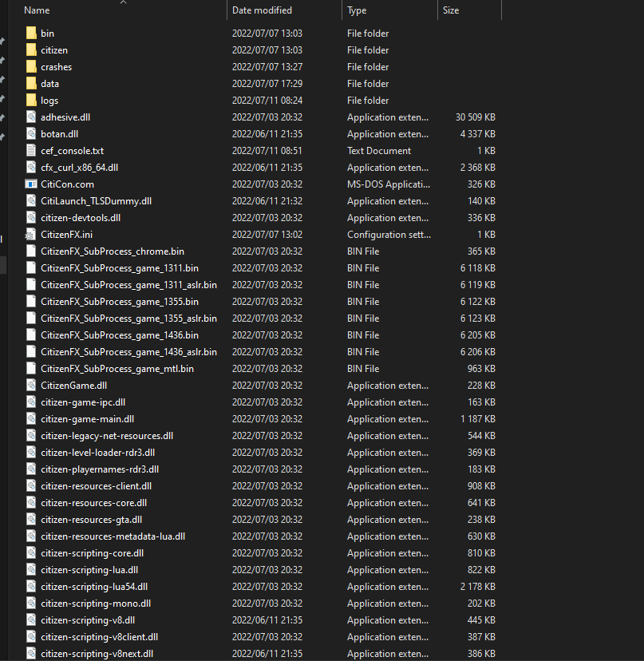Sort by the Size column header
Viewport: 644px width, 661px height.
(451, 10)
